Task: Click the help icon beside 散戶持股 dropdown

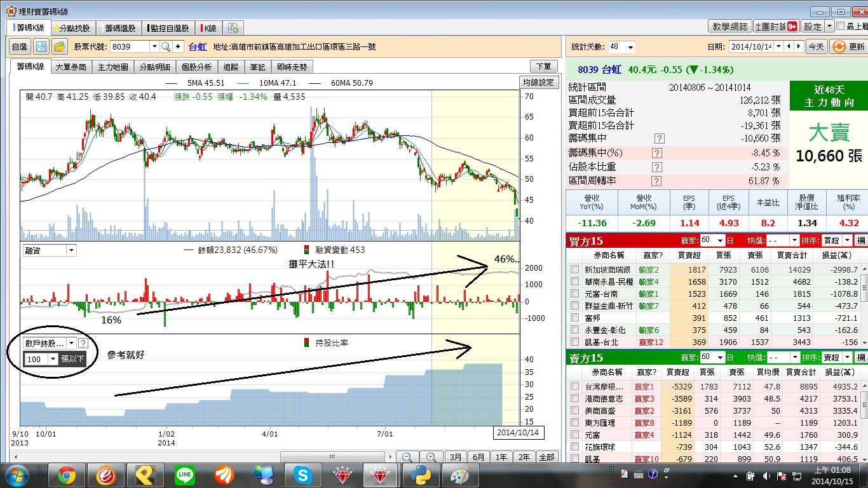Action: click(x=83, y=343)
